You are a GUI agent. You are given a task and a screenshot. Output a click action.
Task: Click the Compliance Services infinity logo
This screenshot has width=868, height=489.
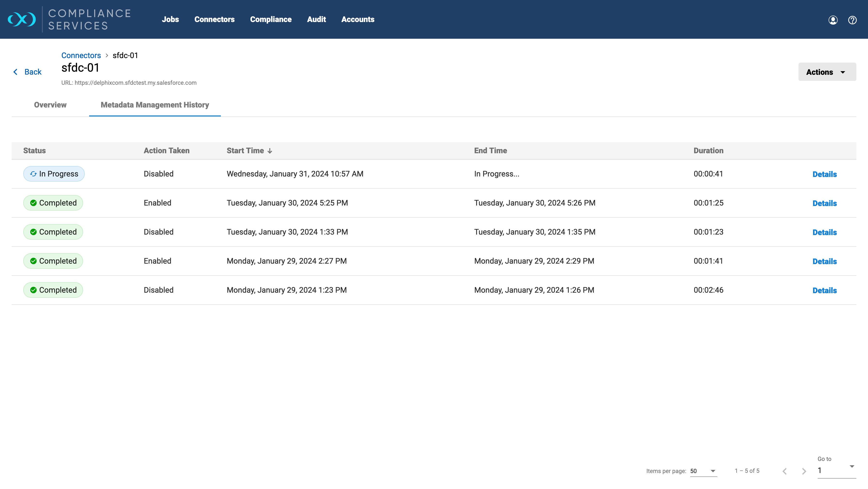[x=22, y=19]
